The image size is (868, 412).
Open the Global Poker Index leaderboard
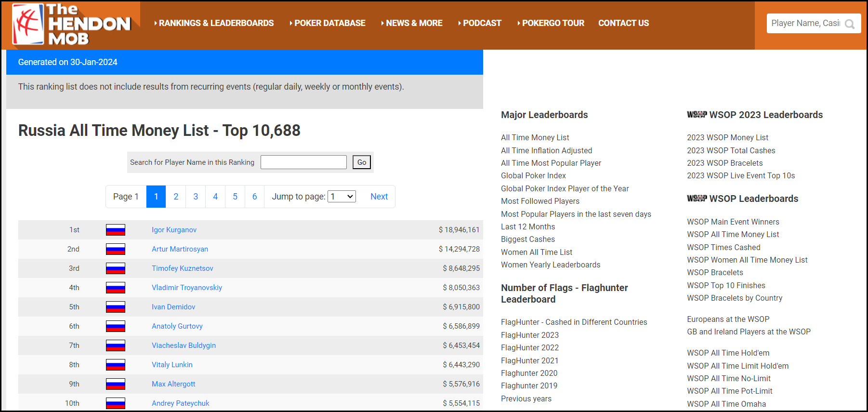[x=533, y=176]
